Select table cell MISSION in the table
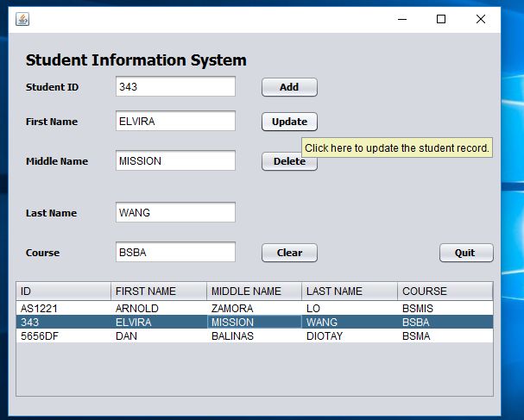 point(255,322)
